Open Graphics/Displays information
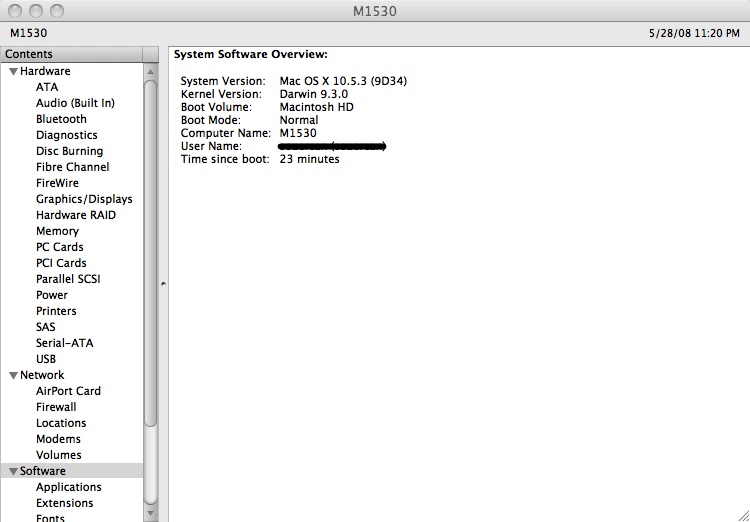Image resolution: width=750 pixels, height=522 pixels. (84, 199)
